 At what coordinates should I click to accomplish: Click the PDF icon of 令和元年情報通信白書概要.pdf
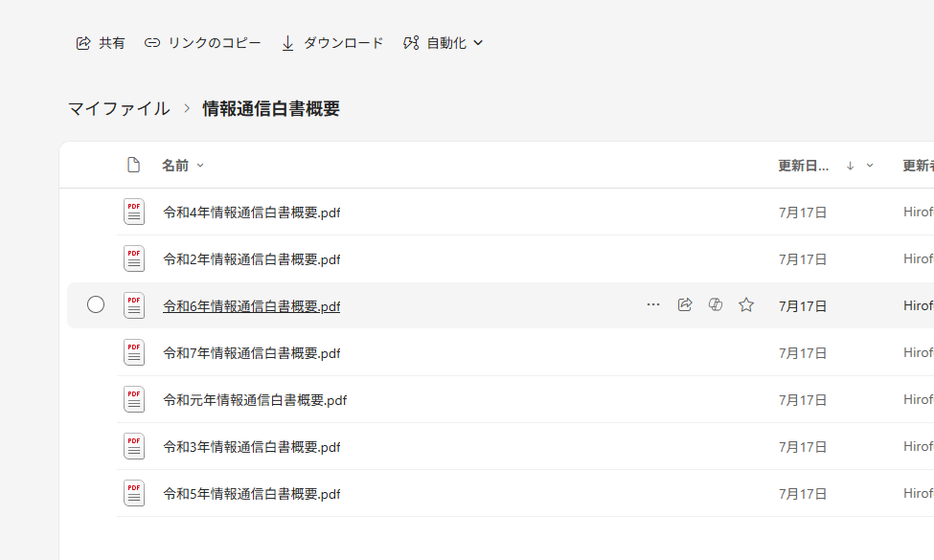click(x=134, y=399)
